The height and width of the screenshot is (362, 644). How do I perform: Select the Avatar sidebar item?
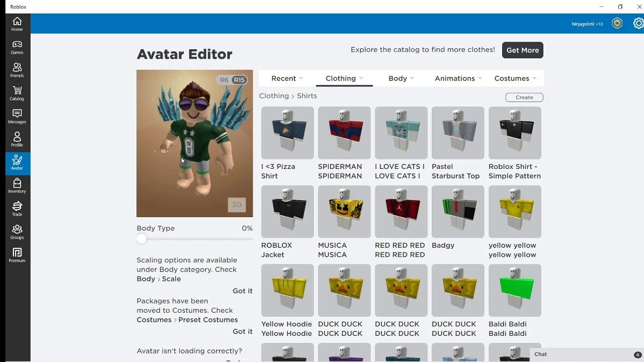pos(17,163)
